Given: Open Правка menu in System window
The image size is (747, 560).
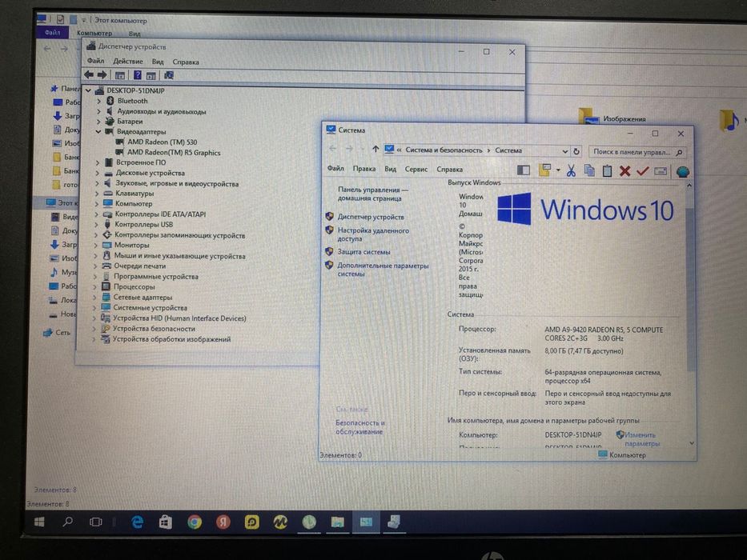Looking at the screenshot, I should pyautogui.click(x=364, y=169).
